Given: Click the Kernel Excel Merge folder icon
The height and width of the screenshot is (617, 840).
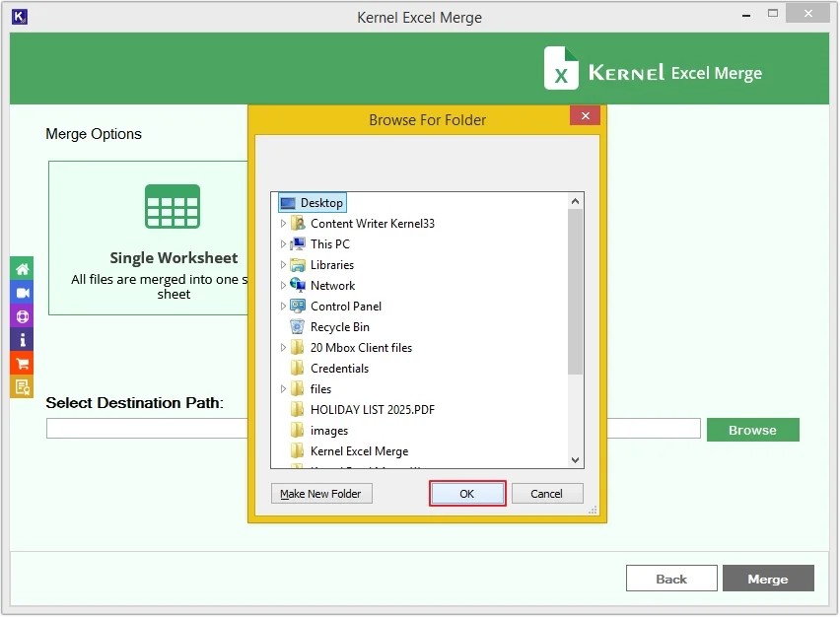Looking at the screenshot, I should (x=298, y=451).
